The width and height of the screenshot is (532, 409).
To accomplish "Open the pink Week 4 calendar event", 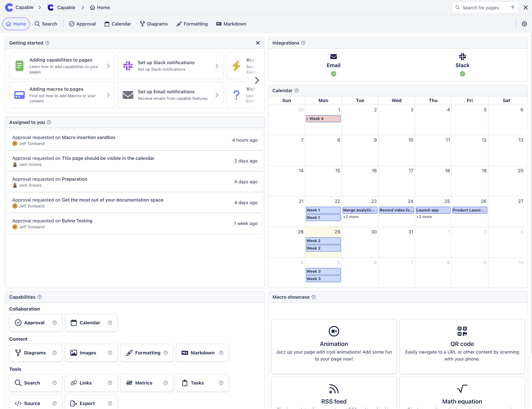I will [x=323, y=119].
